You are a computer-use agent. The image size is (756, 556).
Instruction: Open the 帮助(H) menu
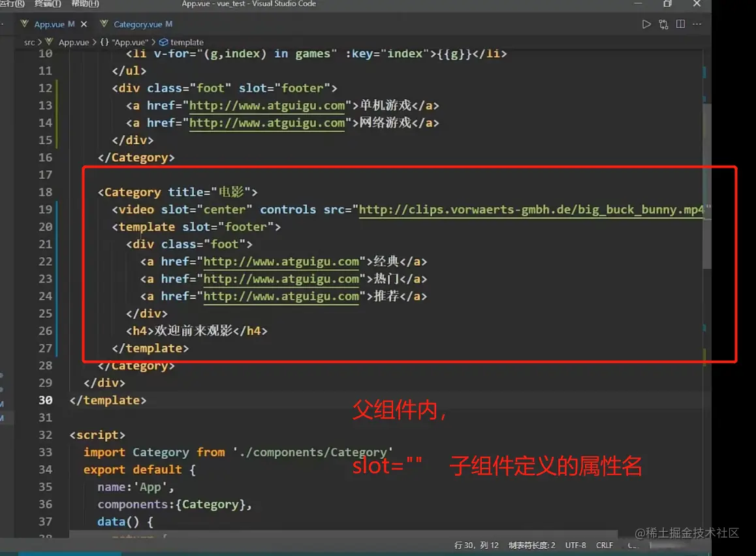tap(85, 4)
